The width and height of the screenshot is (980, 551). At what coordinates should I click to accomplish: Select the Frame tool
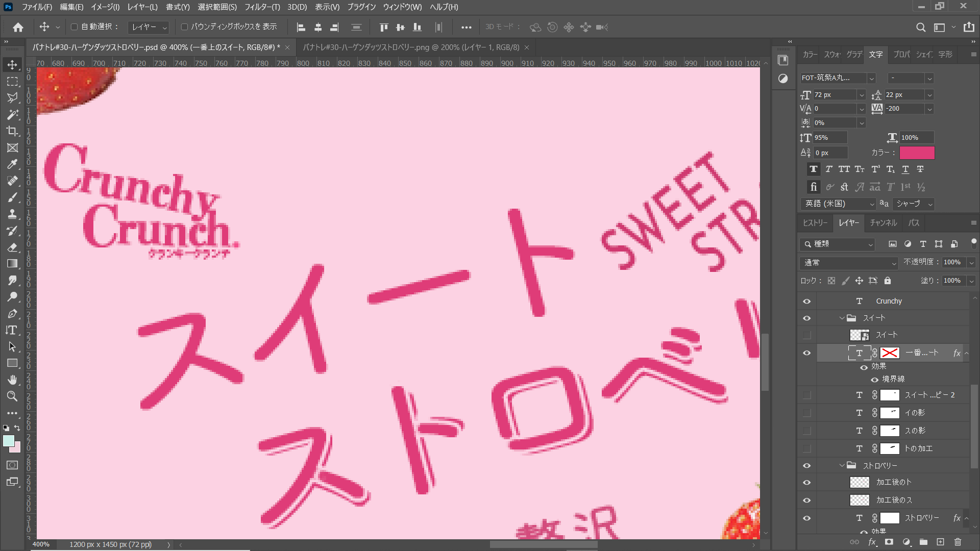[12, 148]
